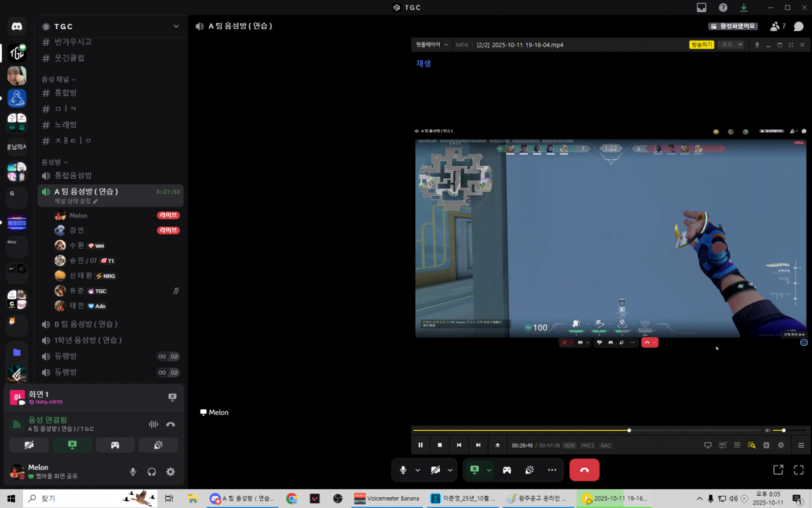Viewport: 812px width, 508px height.
Task: Open the soundboard from the call bar
Action: coord(530,469)
